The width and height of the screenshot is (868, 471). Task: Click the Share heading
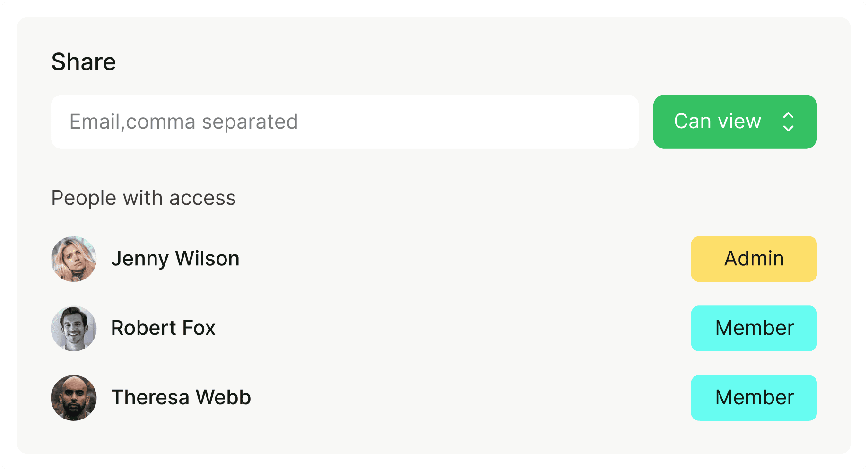tap(84, 62)
